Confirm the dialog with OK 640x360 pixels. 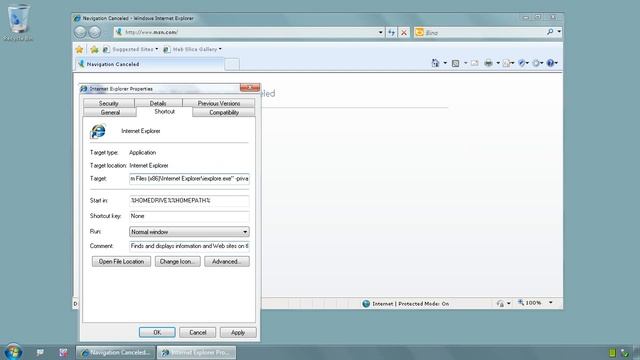tap(157, 333)
